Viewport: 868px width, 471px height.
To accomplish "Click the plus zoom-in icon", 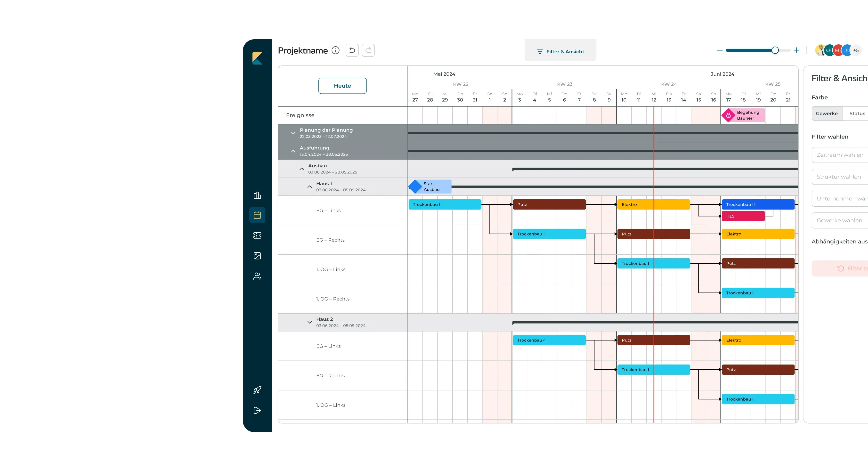I will pos(796,50).
